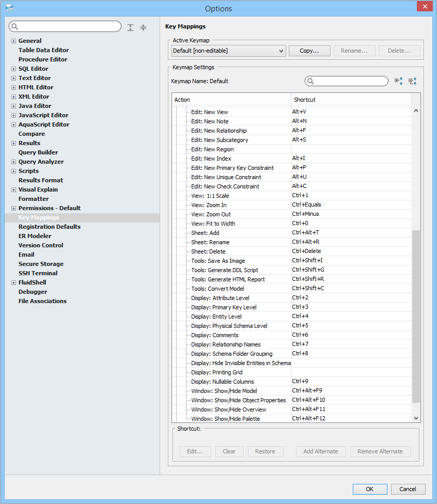437x504 pixels.
Task: Click expand-all icon beside options search
Action: click(x=130, y=28)
